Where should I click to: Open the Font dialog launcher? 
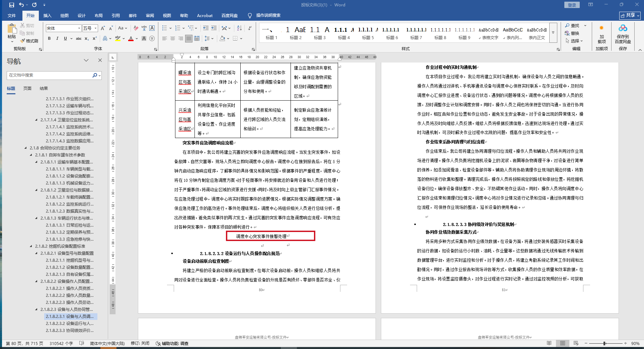156,49
